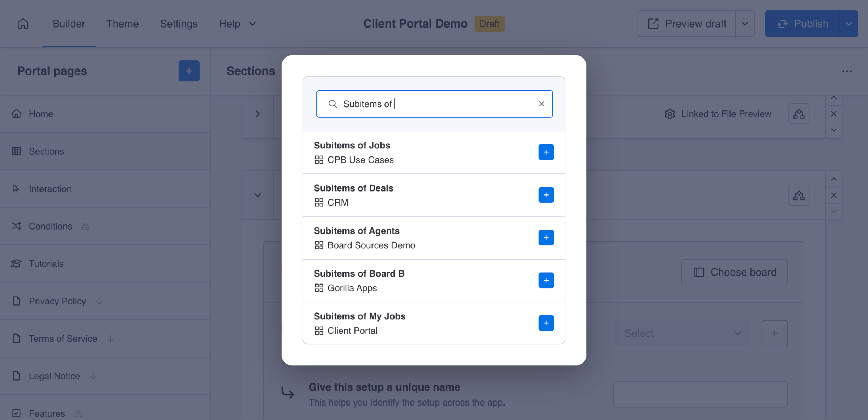
Task: Add Subitems of Deals from CRM
Action: (546, 195)
